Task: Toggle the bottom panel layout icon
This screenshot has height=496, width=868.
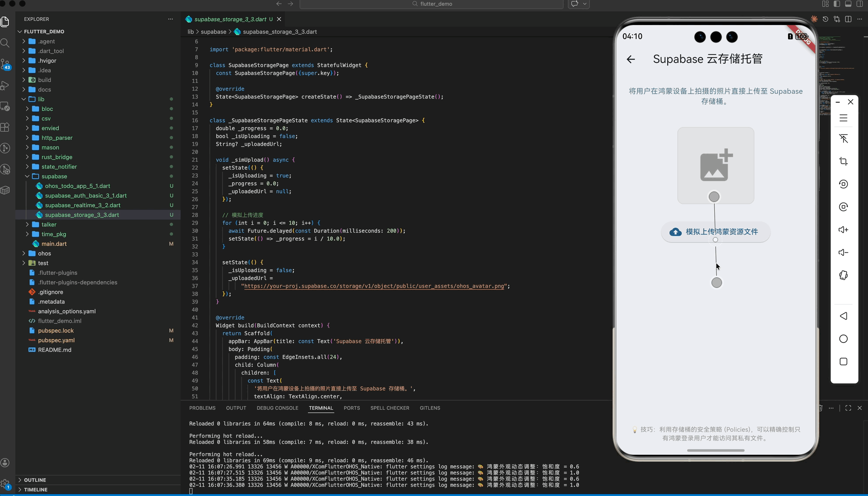Action: coord(848,4)
